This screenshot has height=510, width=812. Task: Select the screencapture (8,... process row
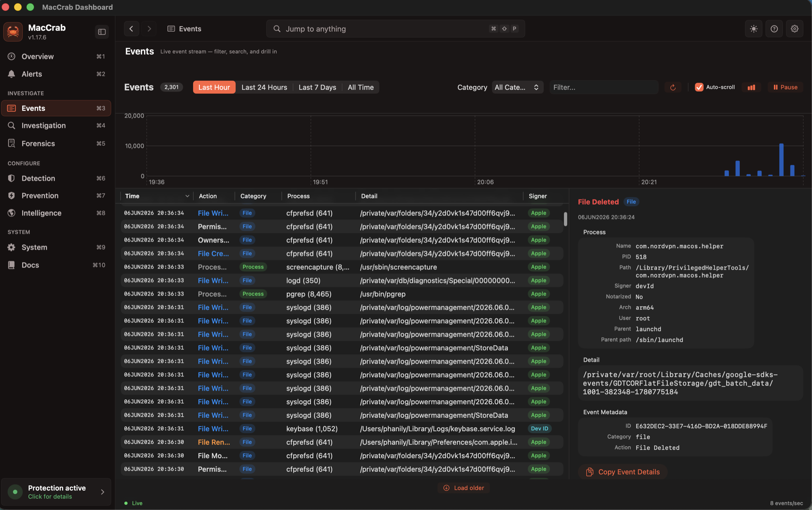(342, 267)
